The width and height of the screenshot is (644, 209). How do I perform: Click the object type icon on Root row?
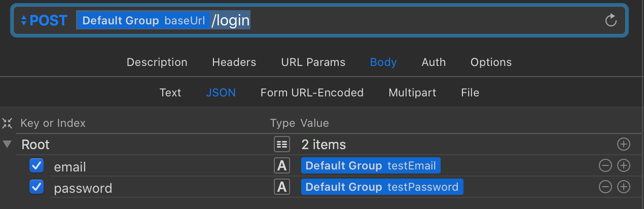[x=281, y=145]
